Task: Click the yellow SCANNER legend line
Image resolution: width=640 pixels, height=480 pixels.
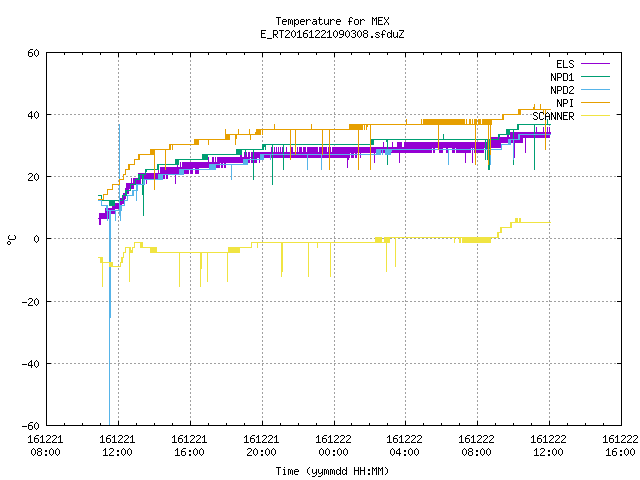Action: [595, 116]
